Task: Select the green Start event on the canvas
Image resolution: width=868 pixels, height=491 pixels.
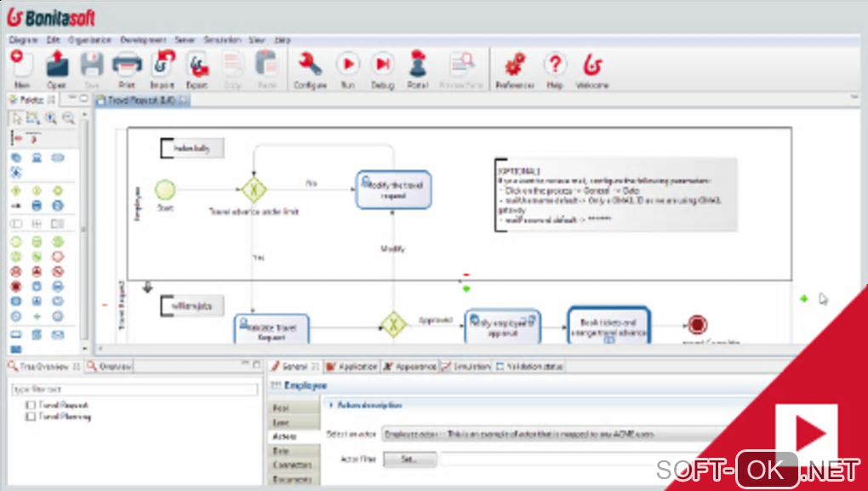Action: tap(165, 190)
